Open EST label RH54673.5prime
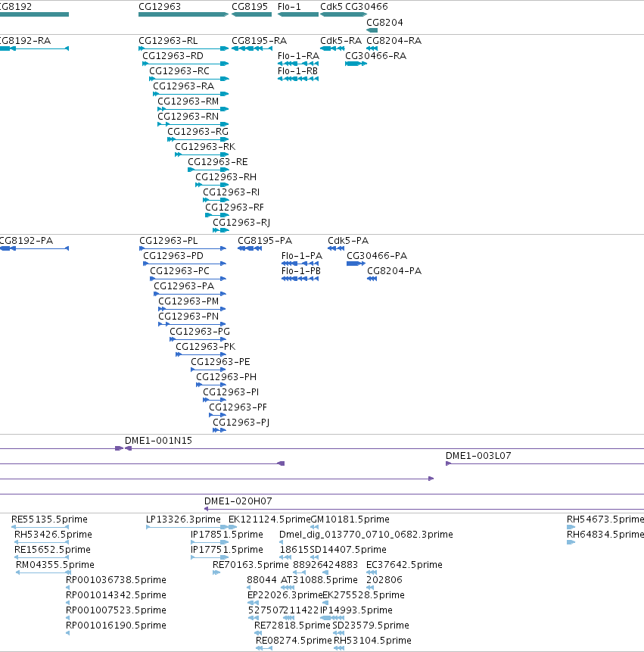644x652 pixels. 605,519
